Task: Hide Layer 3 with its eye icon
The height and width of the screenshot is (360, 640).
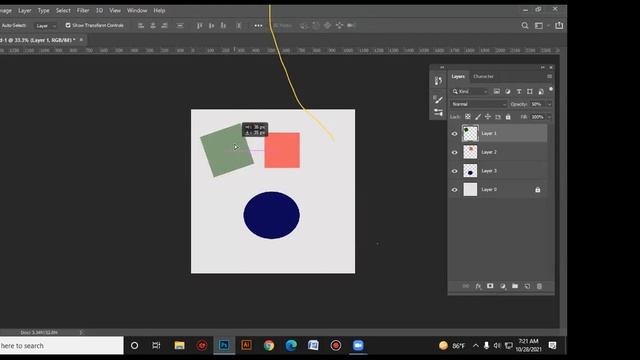Action: 454,171
